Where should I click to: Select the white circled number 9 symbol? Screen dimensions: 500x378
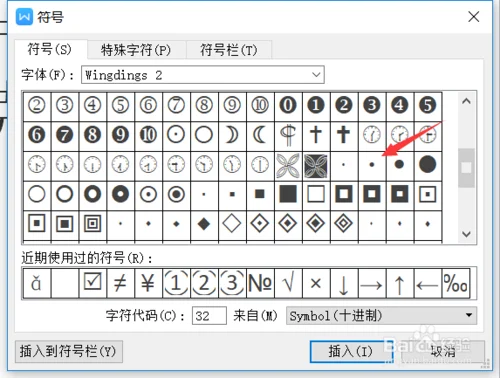232,105
